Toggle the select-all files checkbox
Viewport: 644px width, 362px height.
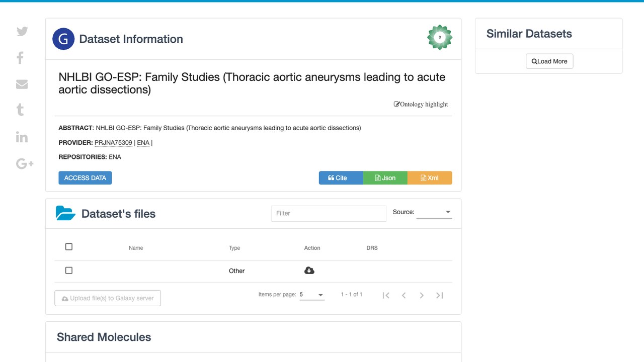pyautogui.click(x=69, y=247)
